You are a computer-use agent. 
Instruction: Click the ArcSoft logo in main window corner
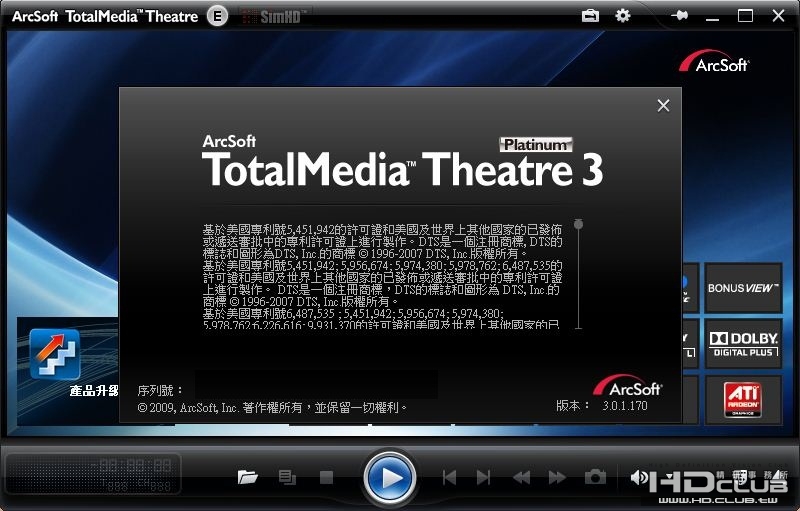pyautogui.click(x=714, y=62)
